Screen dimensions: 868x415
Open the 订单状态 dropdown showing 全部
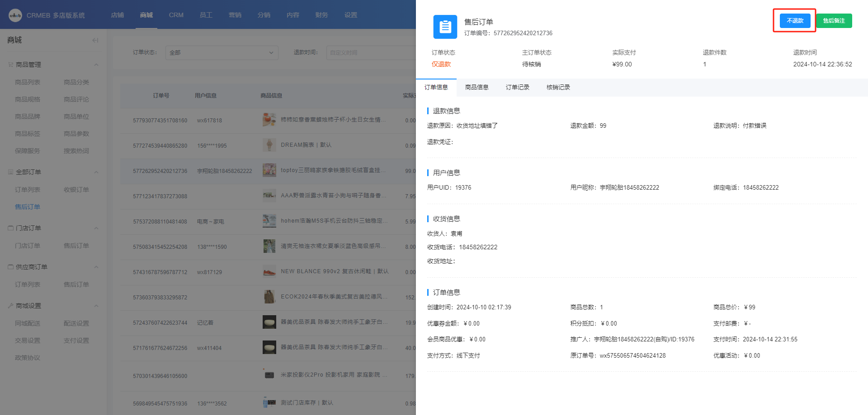(222, 53)
